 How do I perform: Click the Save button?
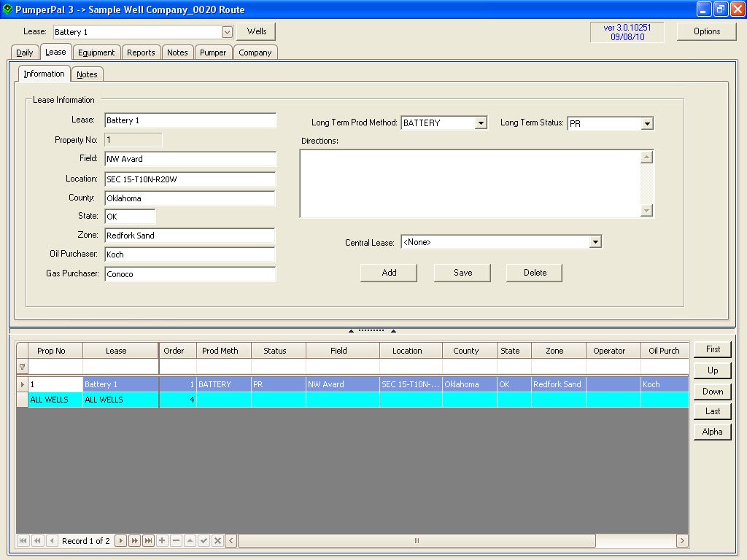[x=462, y=273]
